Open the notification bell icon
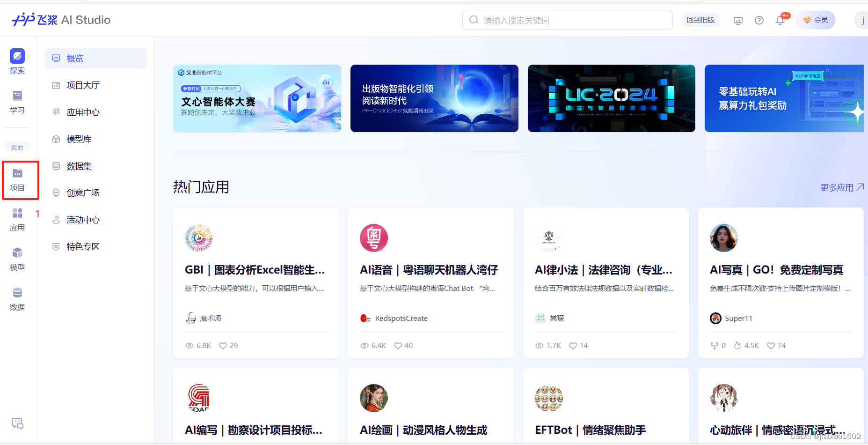This screenshot has height=445, width=868. pos(780,20)
